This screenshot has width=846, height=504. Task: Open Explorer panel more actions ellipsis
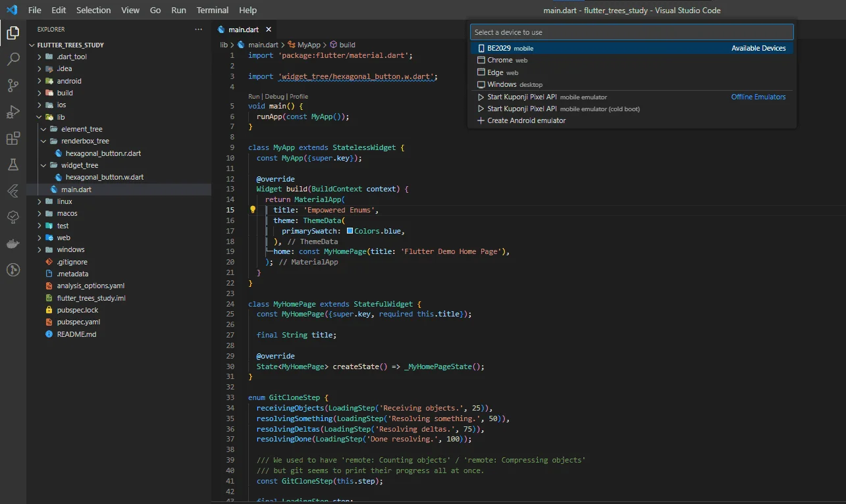198,30
